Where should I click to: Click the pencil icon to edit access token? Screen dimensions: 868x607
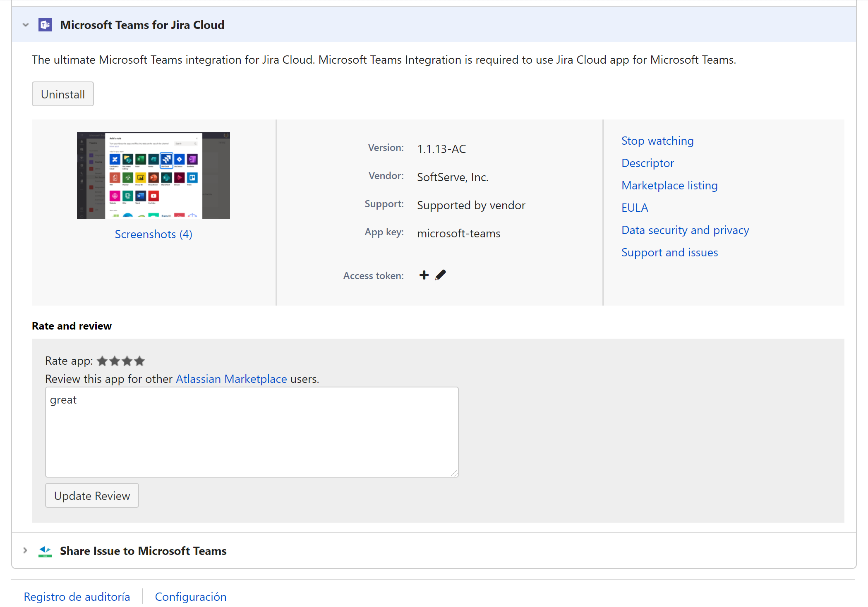pos(441,275)
